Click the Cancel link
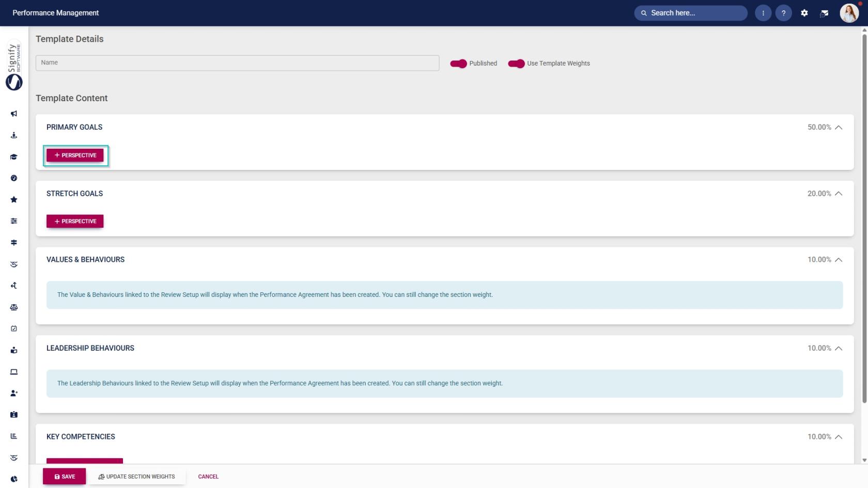Image resolution: width=868 pixels, height=488 pixels. click(x=208, y=477)
